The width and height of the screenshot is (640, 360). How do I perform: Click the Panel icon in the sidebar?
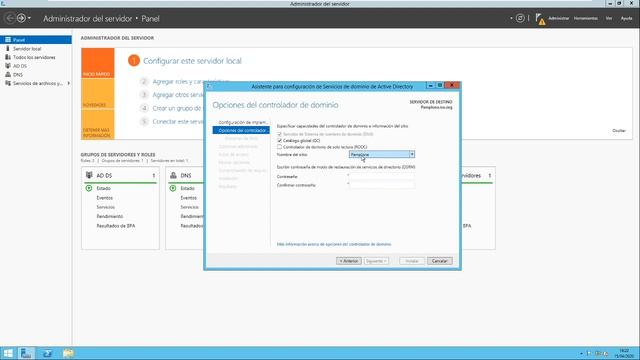(x=8, y=40)
